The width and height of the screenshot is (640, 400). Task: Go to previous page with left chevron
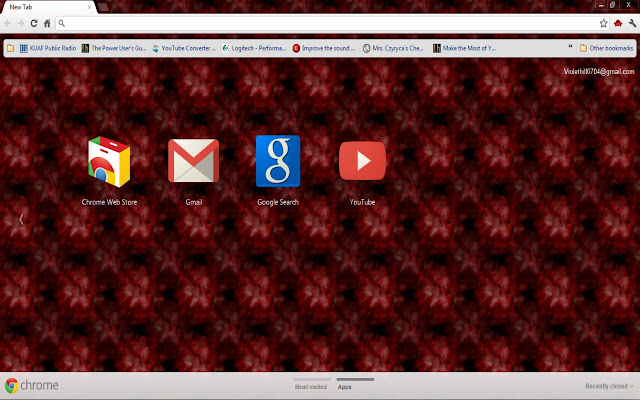tap(21, 220)
